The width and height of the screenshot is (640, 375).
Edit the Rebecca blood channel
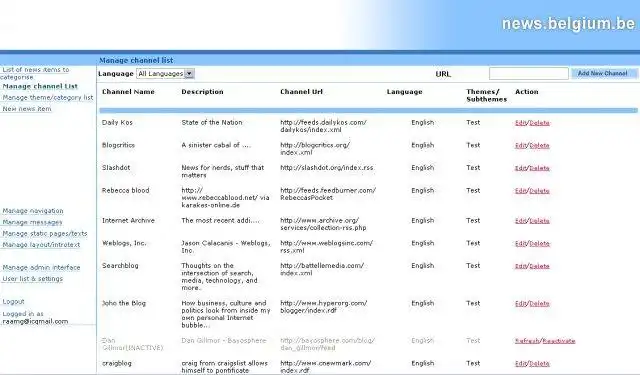point(520,191)
